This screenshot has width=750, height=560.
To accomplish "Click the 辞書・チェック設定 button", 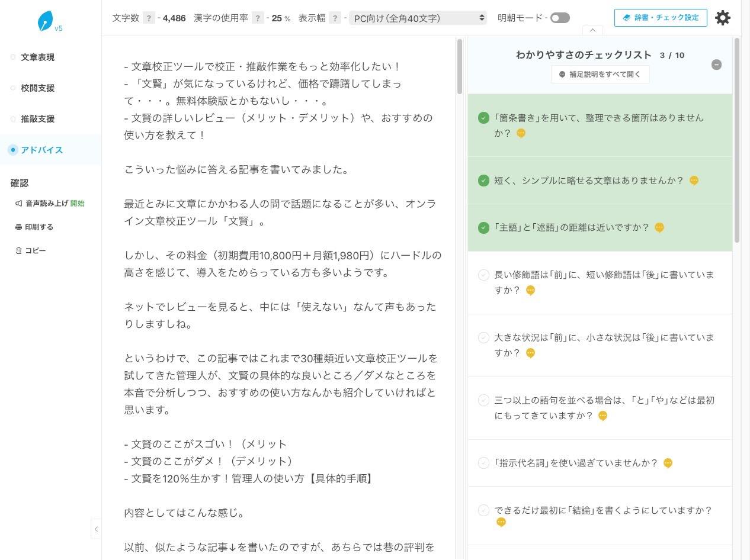I will [x=661, y=18].
